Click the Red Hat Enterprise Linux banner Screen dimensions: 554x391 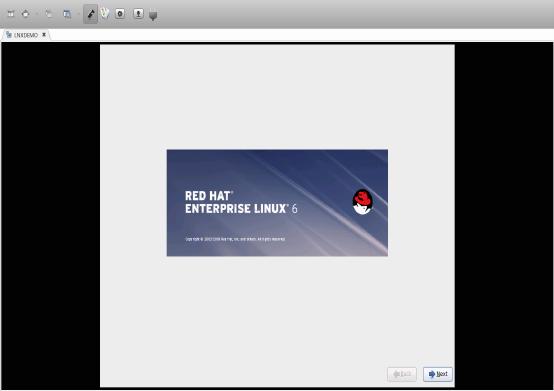(277, 203)
